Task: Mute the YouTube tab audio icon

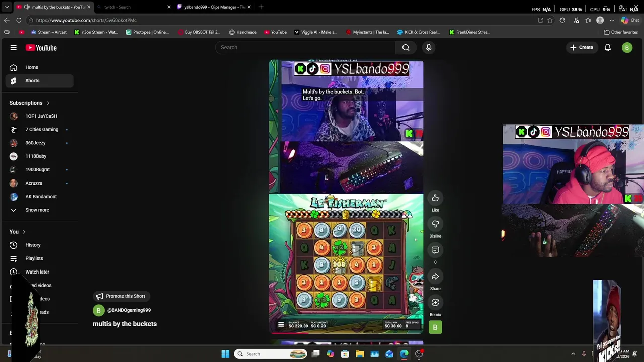Action: [x=26, y=7]
